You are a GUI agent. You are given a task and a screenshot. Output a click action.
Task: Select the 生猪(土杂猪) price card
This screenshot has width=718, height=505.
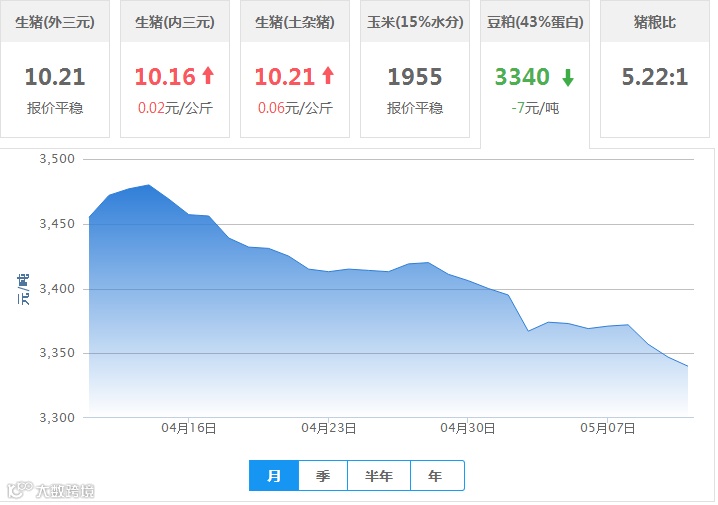[x=295, y=69]
